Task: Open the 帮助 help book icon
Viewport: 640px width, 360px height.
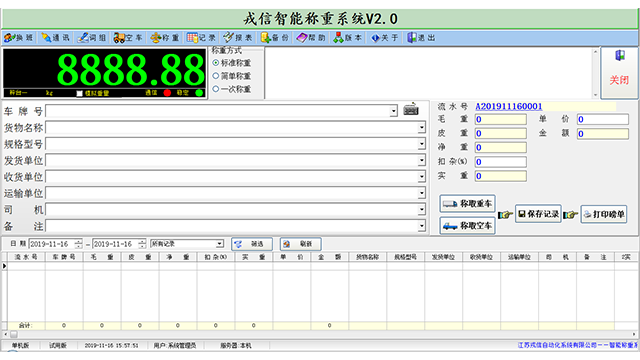Action: (x=302, y=38)
